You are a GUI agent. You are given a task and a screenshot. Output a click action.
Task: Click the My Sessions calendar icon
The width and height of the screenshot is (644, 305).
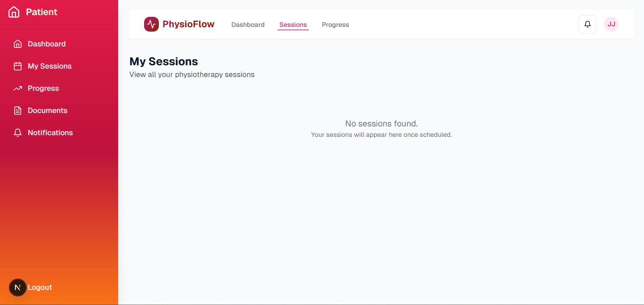[18, 66]
